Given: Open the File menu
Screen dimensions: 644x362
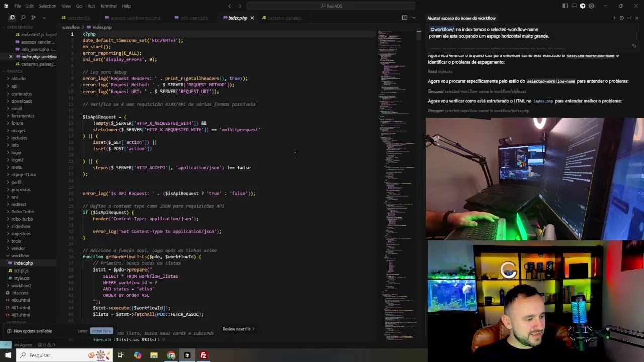Looking at the screenshot, I should (18, 6).
